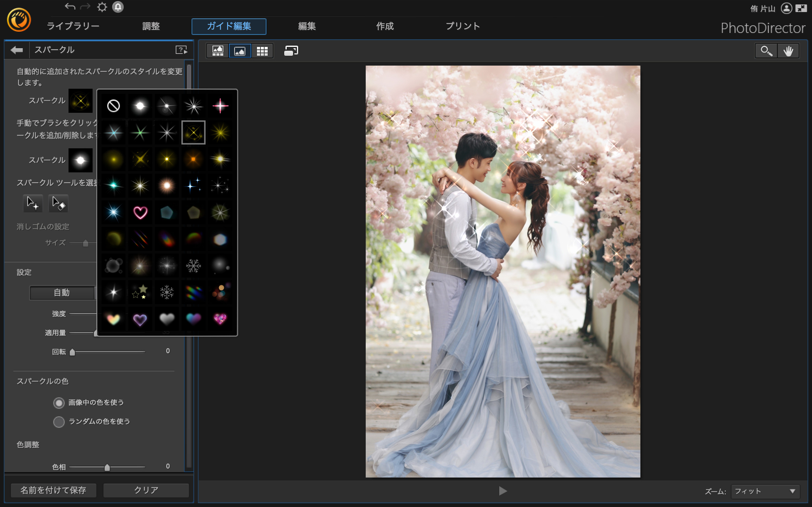This screenshot has height=507, width=812.
Task: Select the add sparkle brush tool
Action: (33, 203)
